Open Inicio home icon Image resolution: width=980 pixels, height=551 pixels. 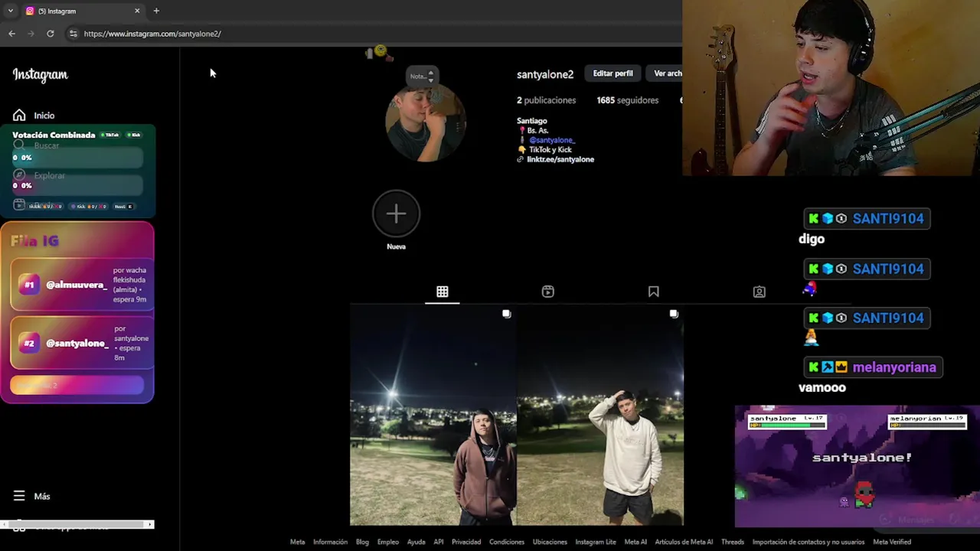click(x=19, y=116)
